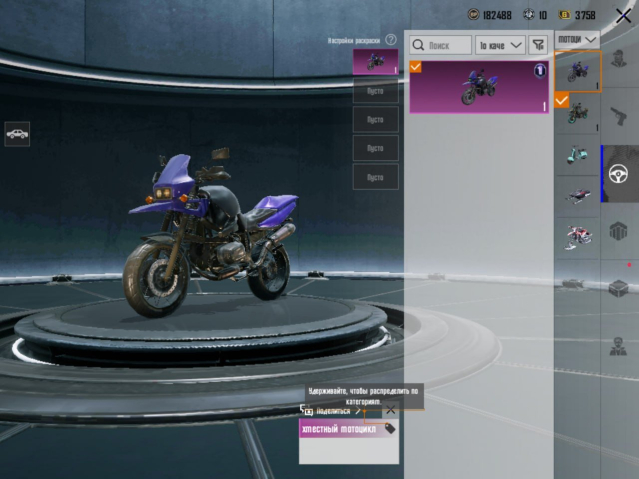Click the tag icon on item name
The height and width of the screenshot is (479, 639).
point(390,428)
